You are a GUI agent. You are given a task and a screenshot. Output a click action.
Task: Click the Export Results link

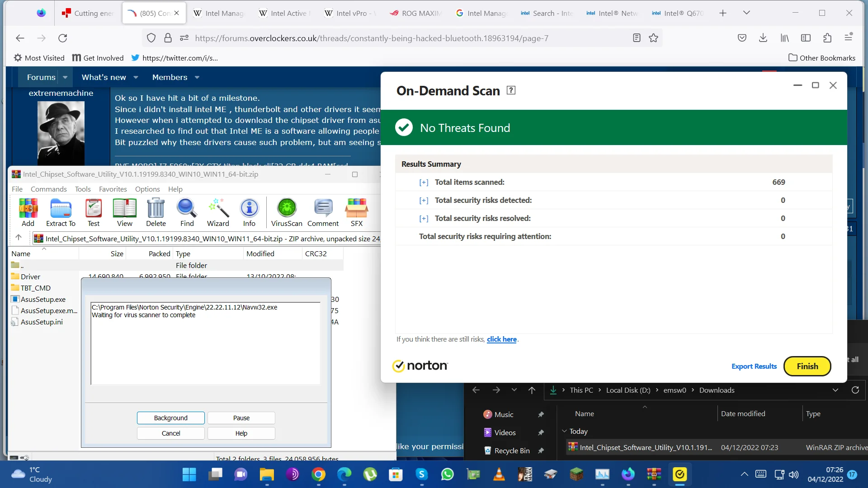point(754,366)
